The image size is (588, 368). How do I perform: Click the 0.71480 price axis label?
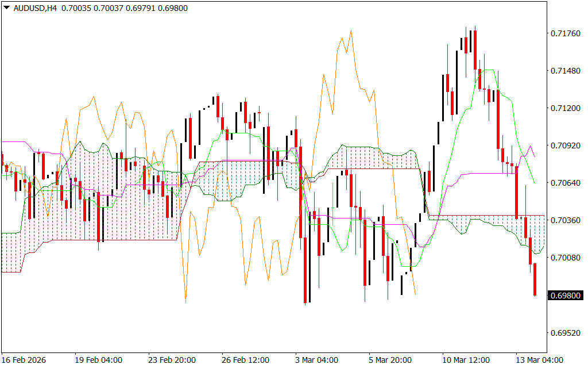[566, 71]
